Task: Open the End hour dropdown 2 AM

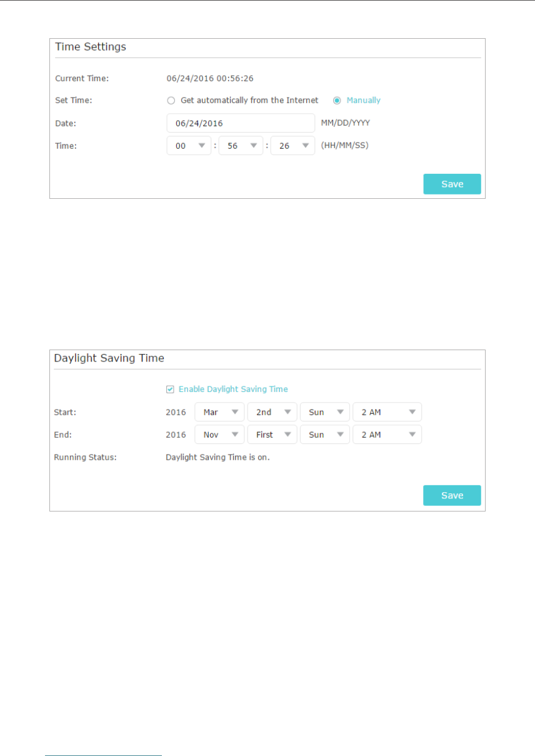Action: tap(387, 435)
